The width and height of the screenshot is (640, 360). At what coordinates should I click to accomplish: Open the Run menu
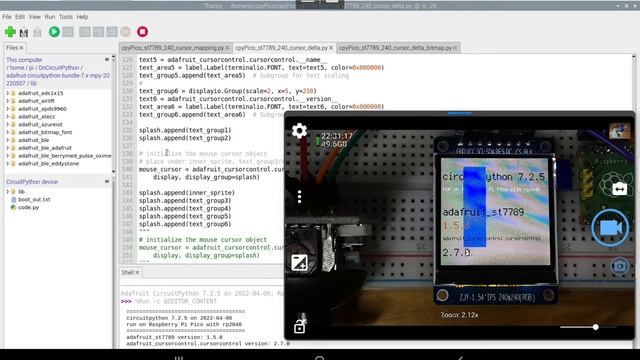[x=50, y=17]
